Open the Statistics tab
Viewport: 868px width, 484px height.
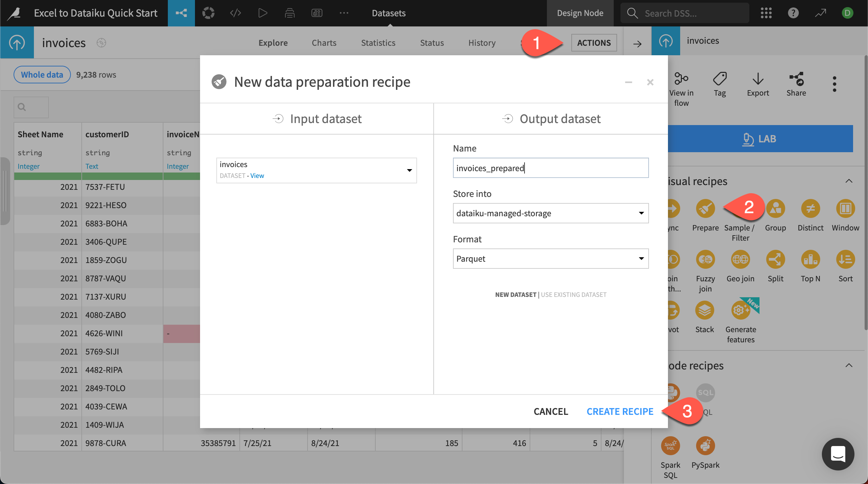point(378,43)
